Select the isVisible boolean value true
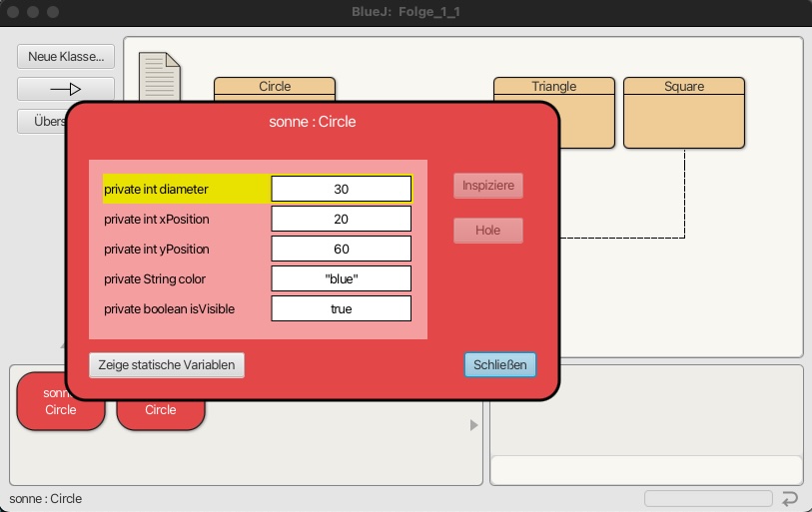The width and height of the screenshot is (812, 512). pos(341,308)
